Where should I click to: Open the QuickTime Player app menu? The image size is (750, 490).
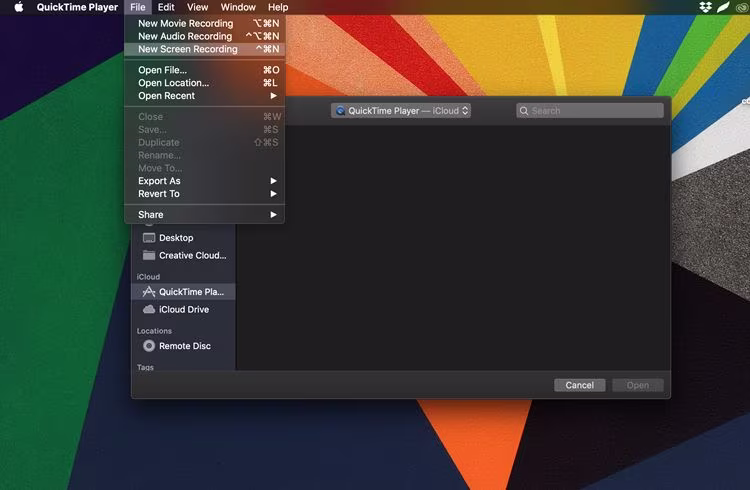[x=77, y=7]
